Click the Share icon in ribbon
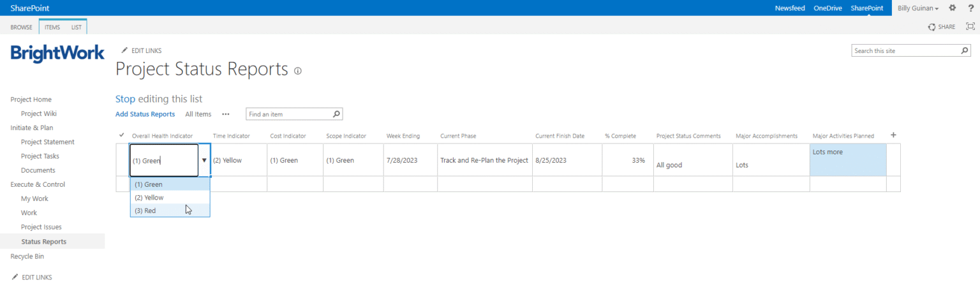Image resolution: width=980 pixels, height=287 pixels. click(x=942, y=27)
